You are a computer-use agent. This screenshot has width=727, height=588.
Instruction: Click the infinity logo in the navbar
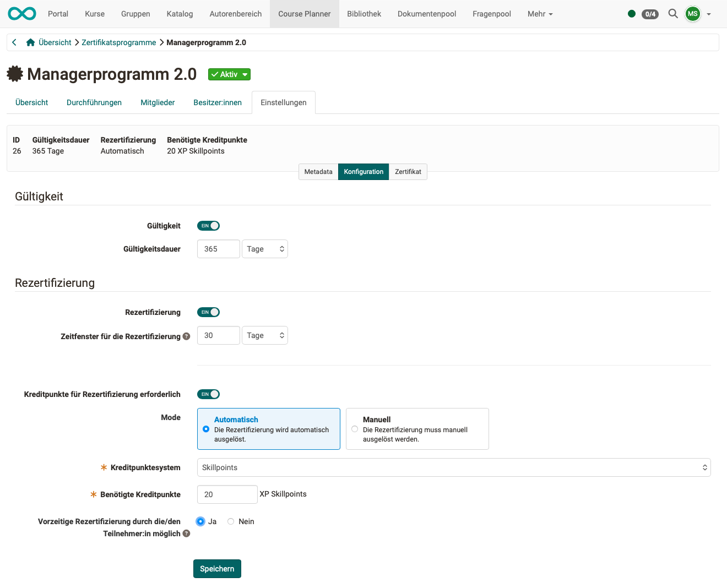tap(21, 13)
